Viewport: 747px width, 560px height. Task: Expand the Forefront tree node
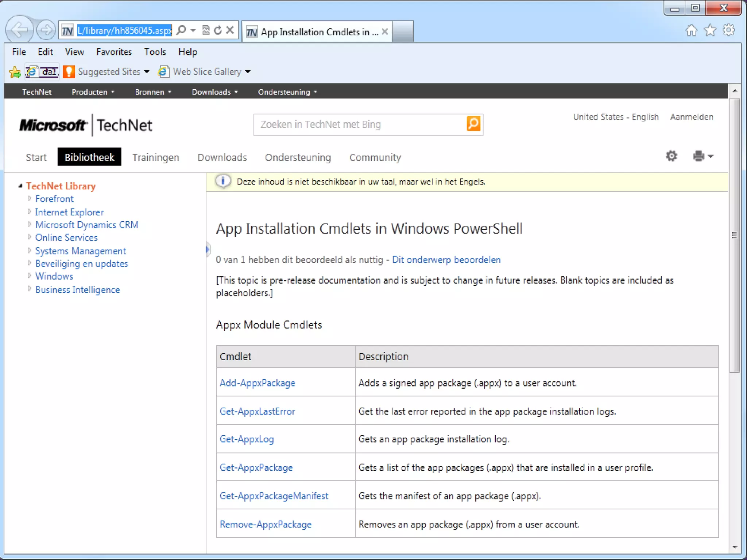[30, 198]
